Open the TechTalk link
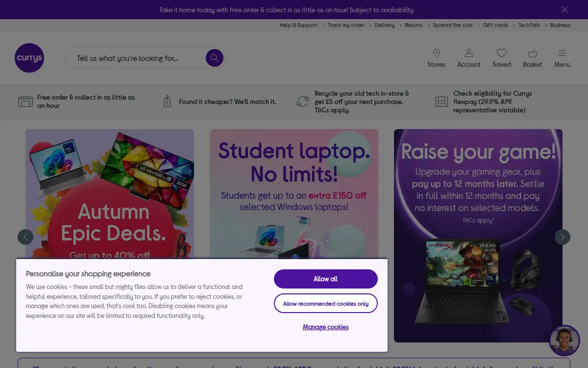The height and width of the screenshot is (368, 588). pyautogui.click(x=529, y=25)
